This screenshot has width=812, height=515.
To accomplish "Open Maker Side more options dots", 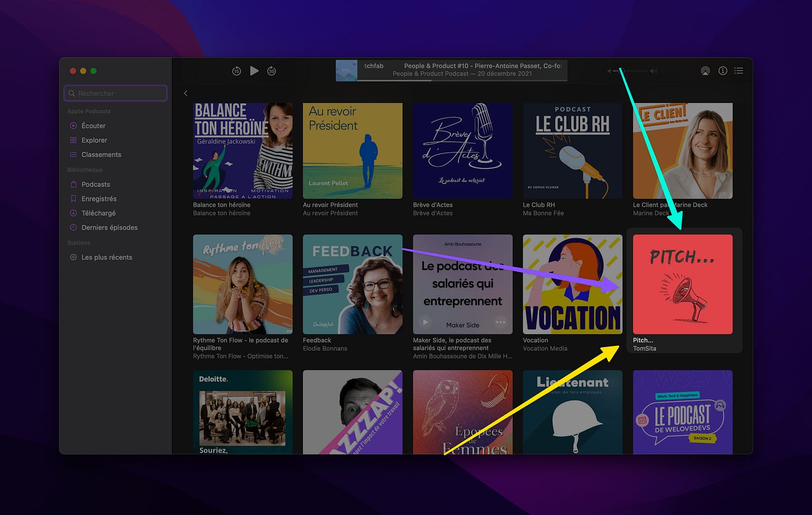I will pyautogui.click(x=500, y=322).
